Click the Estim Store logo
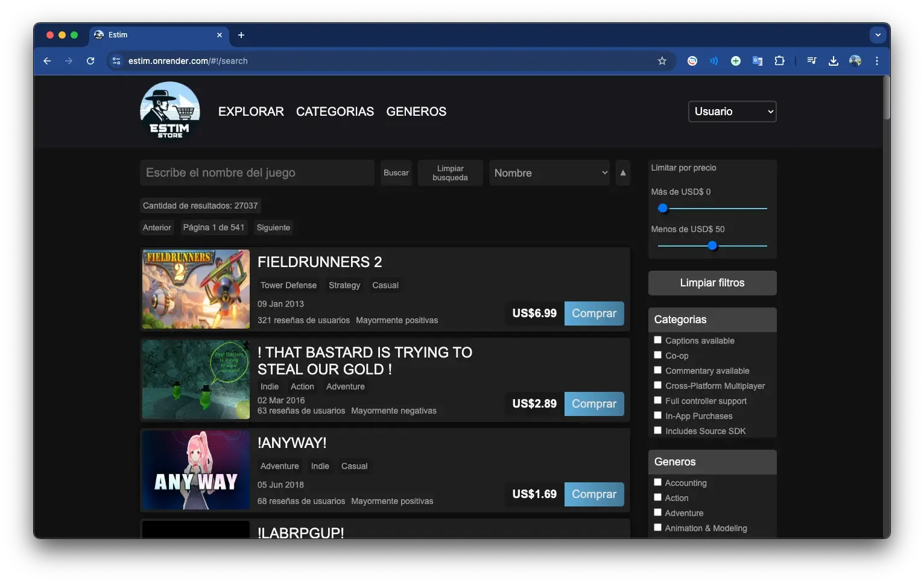924x583 pixels. [170, 111]
